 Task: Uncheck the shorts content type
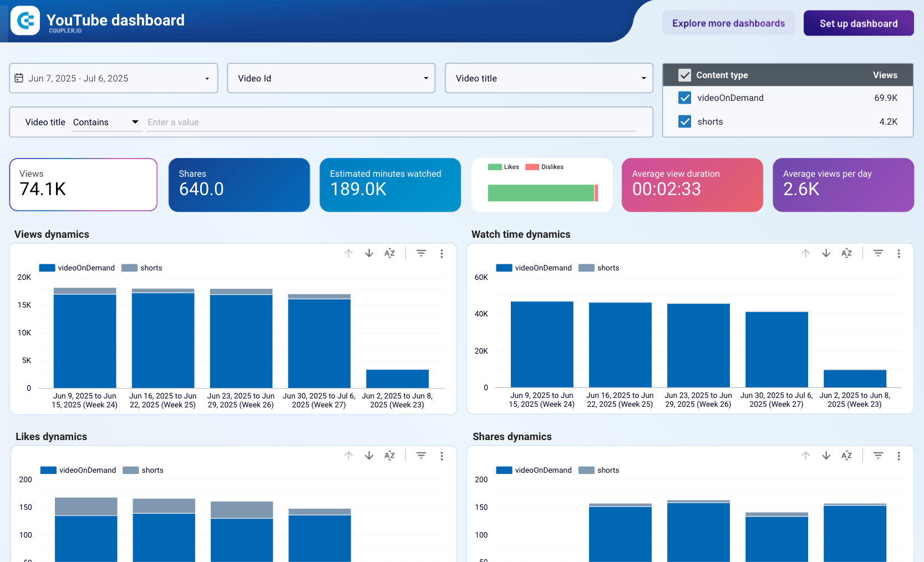pos(685,121)
